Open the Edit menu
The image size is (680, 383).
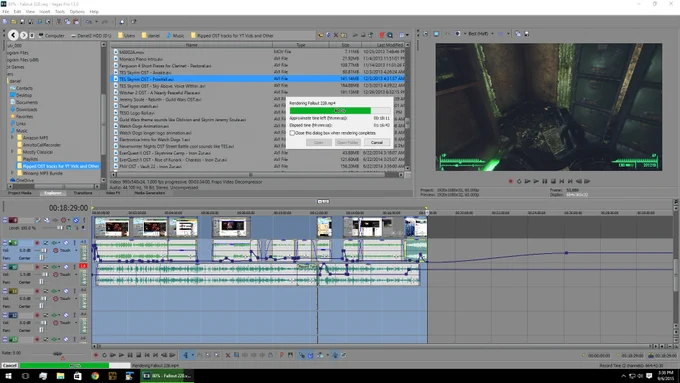(x=17, y=12)
